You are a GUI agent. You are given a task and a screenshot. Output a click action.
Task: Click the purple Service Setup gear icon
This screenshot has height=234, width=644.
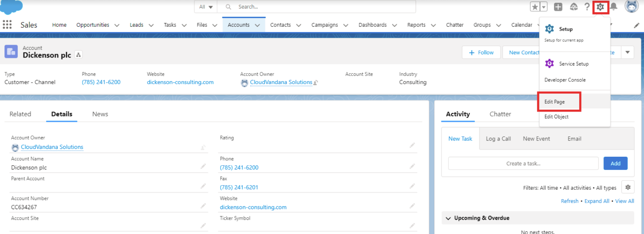549,64
